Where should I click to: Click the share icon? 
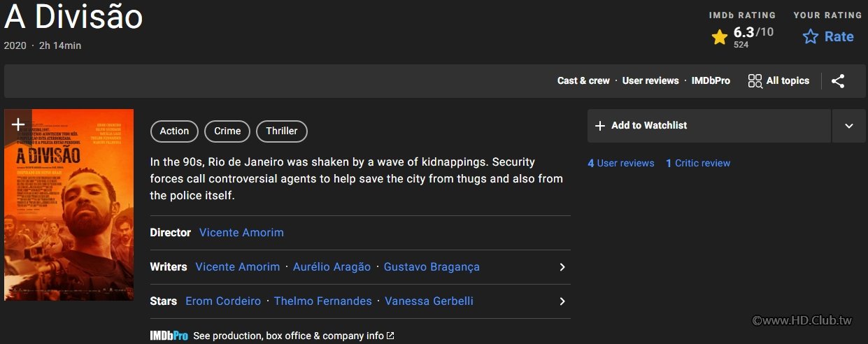tap(838, 81)
